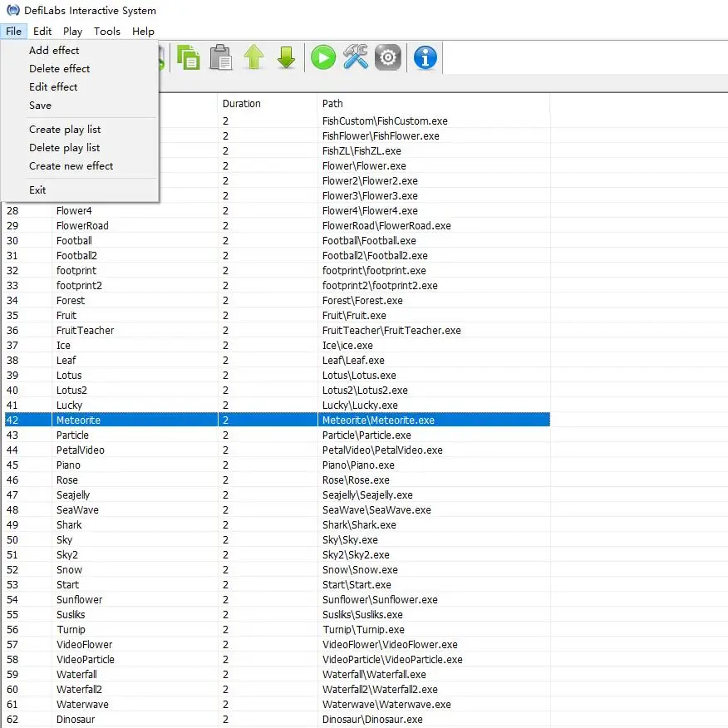Move effect down with green arrow
Viewport: 728px width, 728px height.
286,57
